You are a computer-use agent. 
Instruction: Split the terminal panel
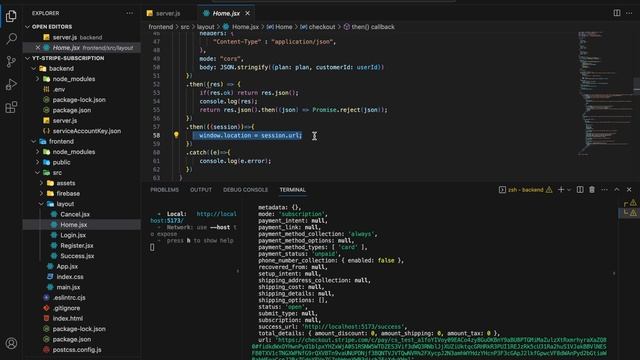coord(580,189)
